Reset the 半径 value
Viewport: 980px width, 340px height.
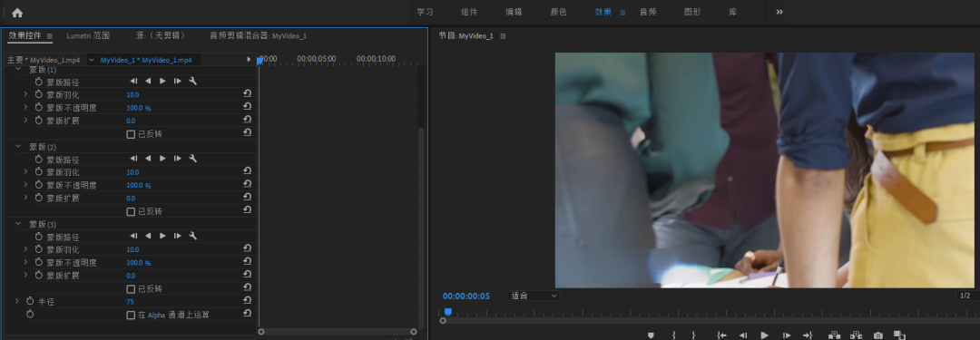247,301
